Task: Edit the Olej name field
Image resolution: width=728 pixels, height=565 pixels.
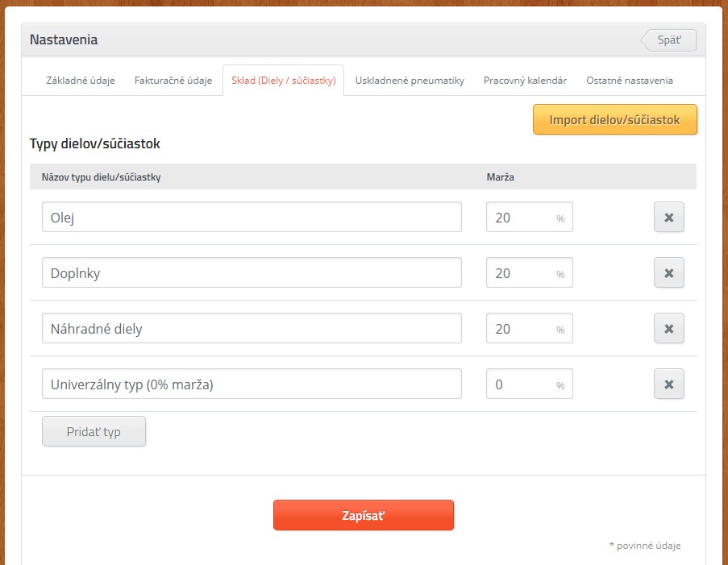Action: 252,217
